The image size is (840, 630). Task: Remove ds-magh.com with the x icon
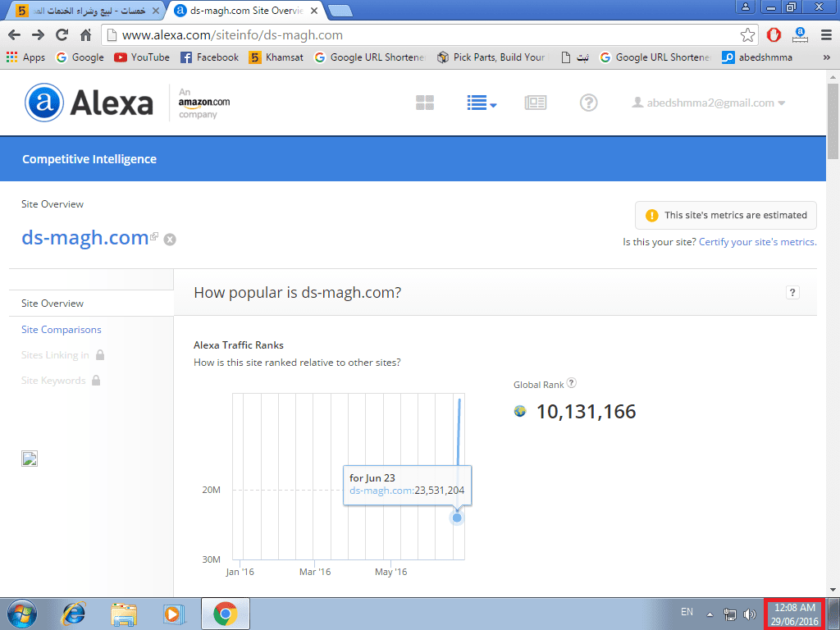click(170, 240)
